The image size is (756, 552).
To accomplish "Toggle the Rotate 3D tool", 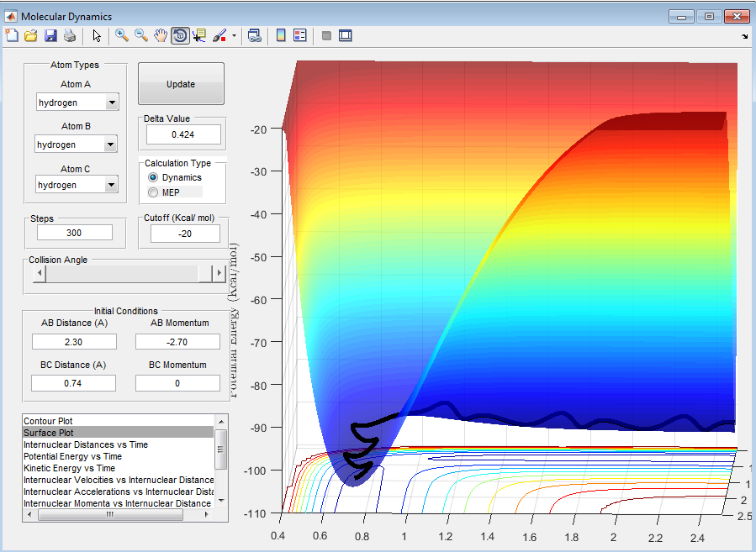I will coord(180,35).
